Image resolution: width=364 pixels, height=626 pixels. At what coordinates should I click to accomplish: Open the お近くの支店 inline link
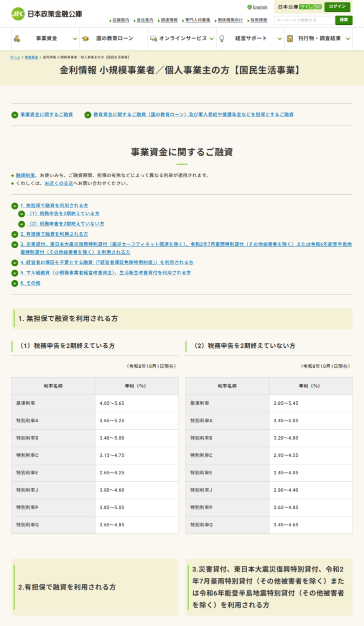pos(59,184)
